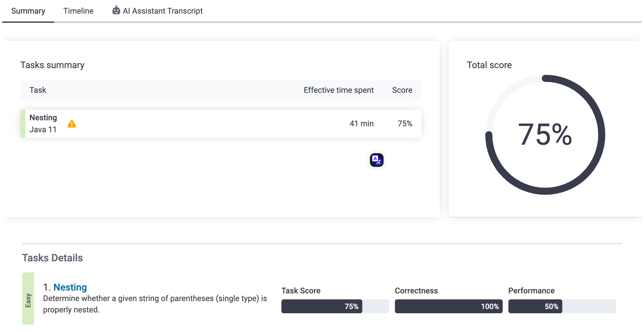Screen dimensions: 644x332
Task: Open the AI Assistant Transcript tab
Action: click(163, 11)
